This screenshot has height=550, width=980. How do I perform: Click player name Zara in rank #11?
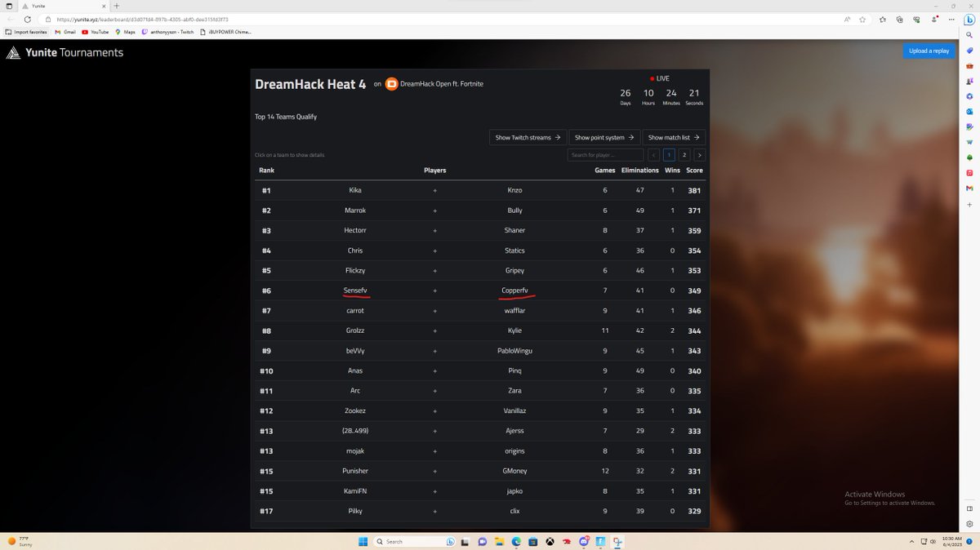tap(514, 391)
